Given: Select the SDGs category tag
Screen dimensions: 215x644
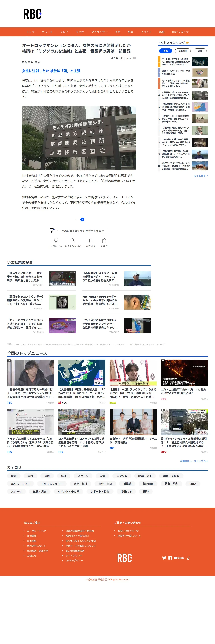Looking at the screenshot, I should tap(193, 484).
